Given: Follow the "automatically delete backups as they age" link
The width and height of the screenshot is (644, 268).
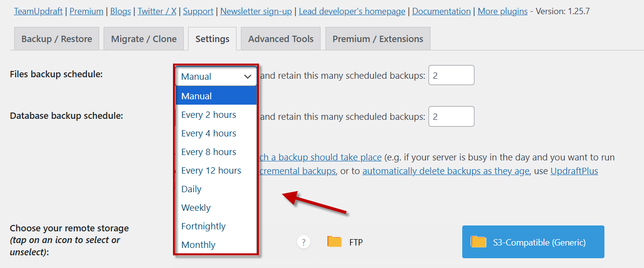Looking at the screenshot, I should (446, 171).
